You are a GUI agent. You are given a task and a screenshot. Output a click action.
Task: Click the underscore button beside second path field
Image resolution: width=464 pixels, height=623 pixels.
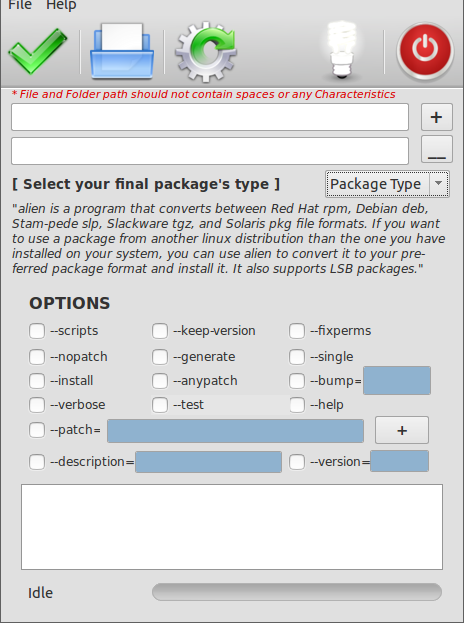click(x=437, y=149)
